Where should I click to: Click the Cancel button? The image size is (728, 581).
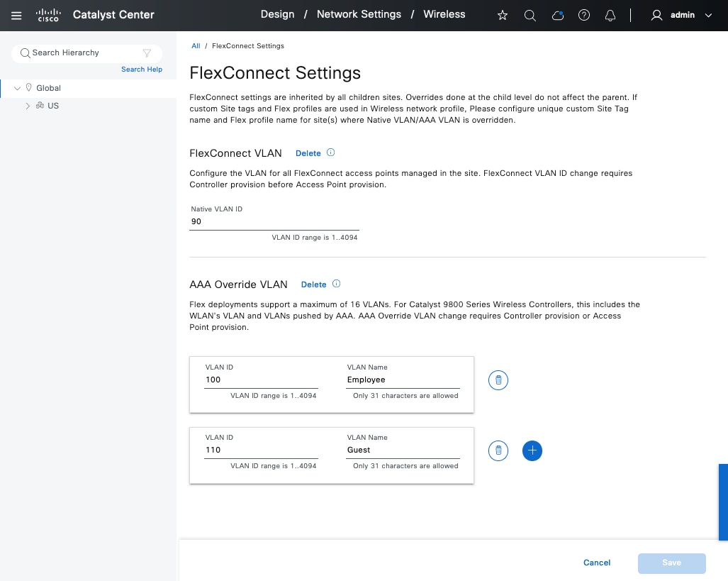pyautogui.click(x=597, y=563)
